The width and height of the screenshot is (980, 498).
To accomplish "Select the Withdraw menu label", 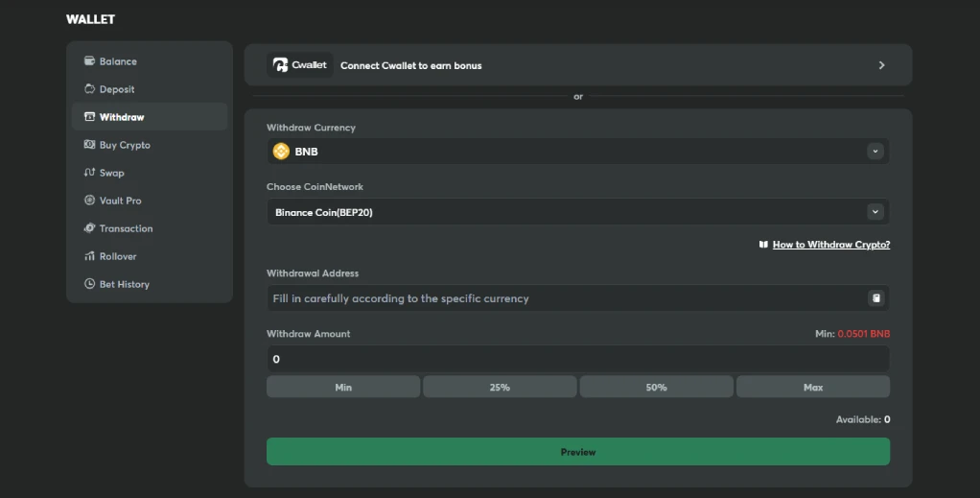I will click(122, 117).
